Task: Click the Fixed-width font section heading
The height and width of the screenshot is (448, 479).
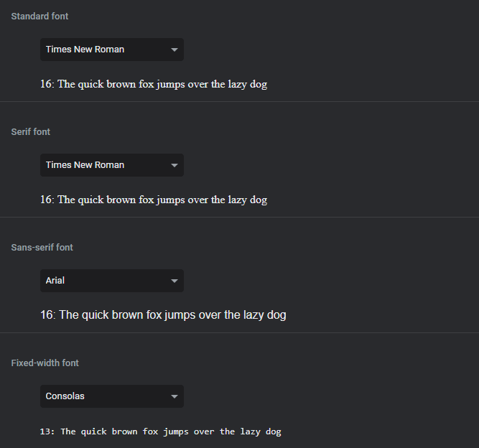Action: coord(45,363)
